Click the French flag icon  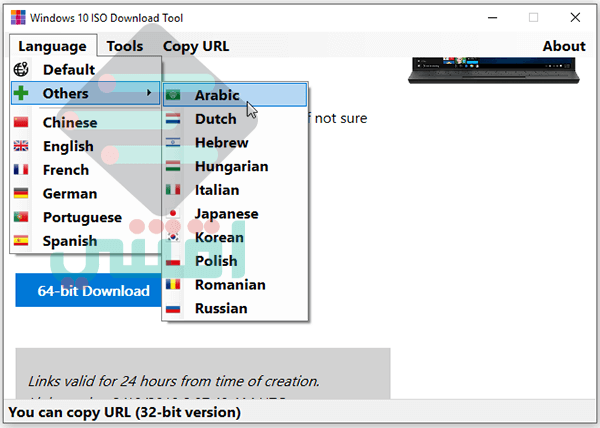(x=21, y=169)
